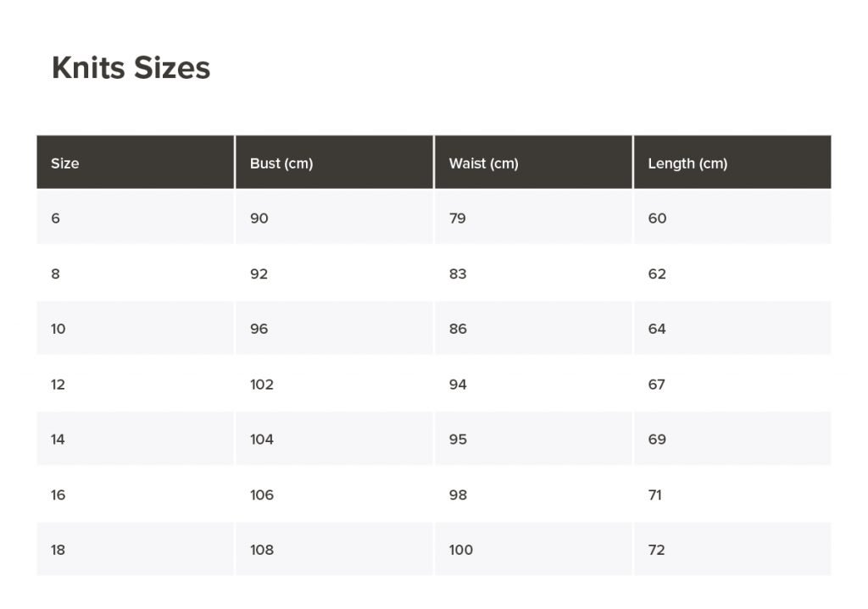The width and height of the screenshot is (868, 609).
Task: Click bust value 102 in size 12 row
Action: (262, 385)
